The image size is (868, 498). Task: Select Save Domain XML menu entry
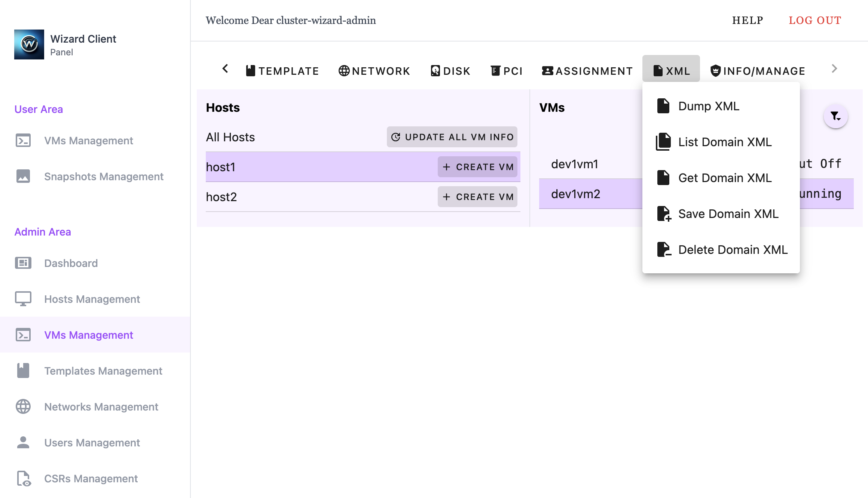(x=728, y=214)
